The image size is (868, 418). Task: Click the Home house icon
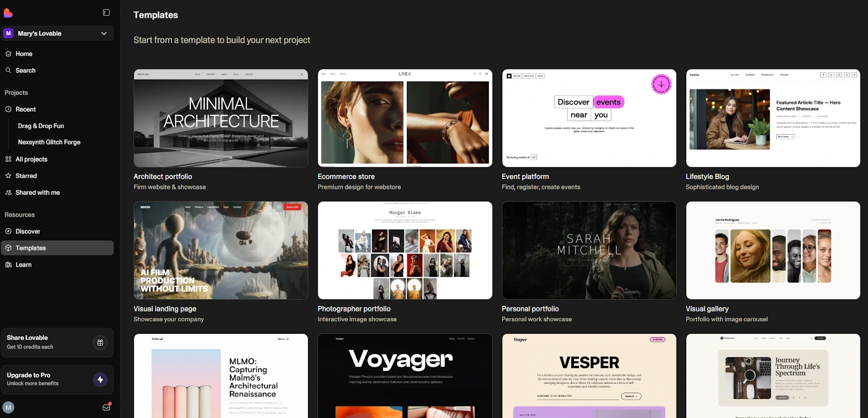(8, 54)
